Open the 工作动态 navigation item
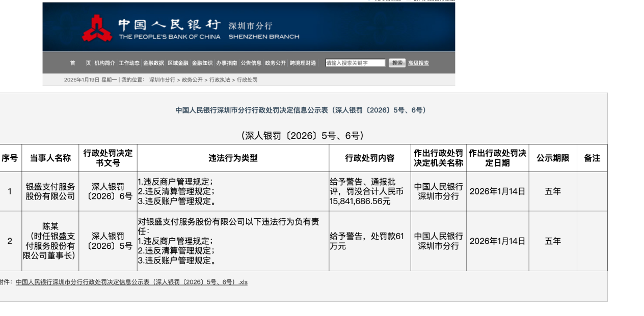 [129, 63]
